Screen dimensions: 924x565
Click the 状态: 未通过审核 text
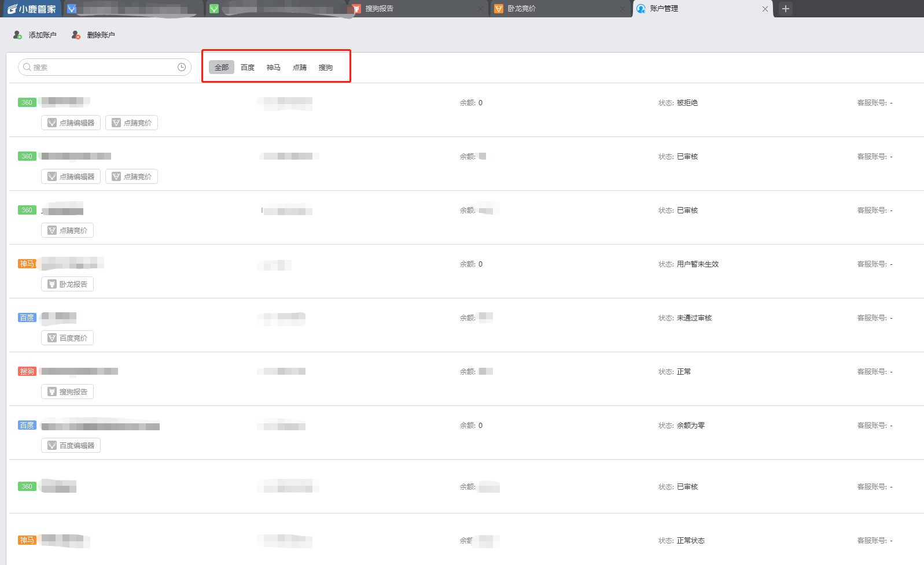(x=685, y=318)
